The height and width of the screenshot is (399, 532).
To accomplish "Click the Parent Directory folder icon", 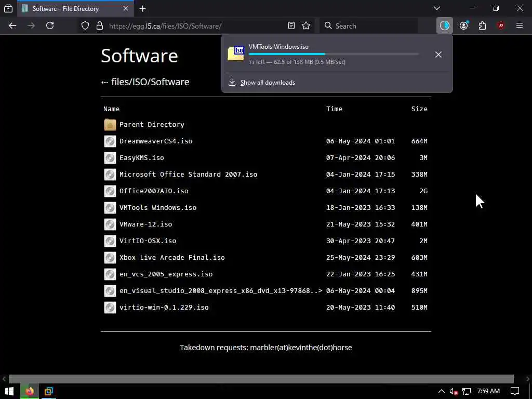I will coord(110,125).
